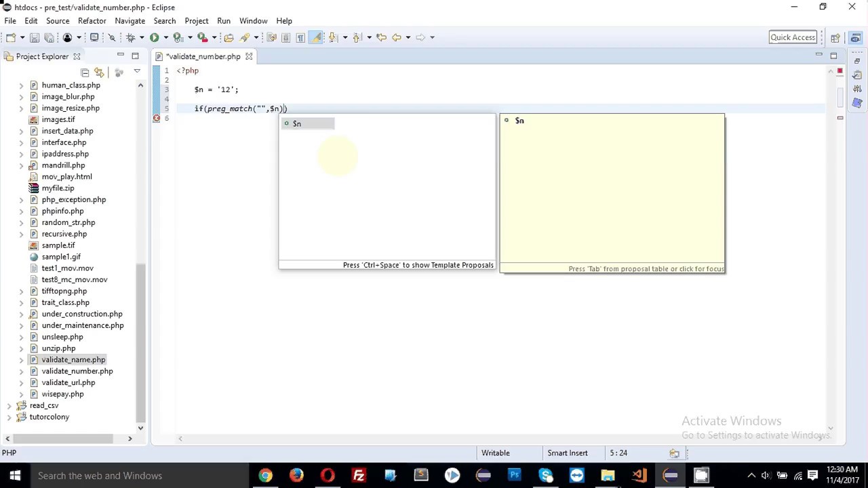Minimize the Project Explorer panel
The width and height of the screenshot is (868, 488).
pyautogui.click(x=121, y=56)
